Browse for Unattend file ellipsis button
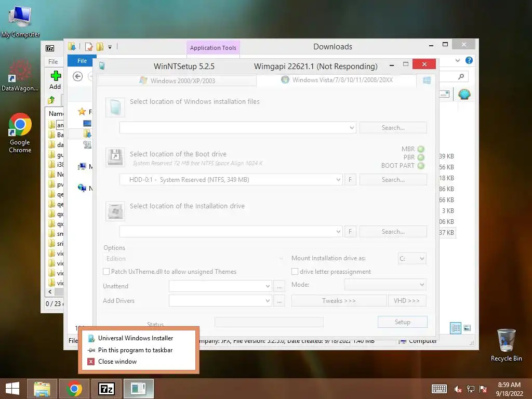 [279, 286]
